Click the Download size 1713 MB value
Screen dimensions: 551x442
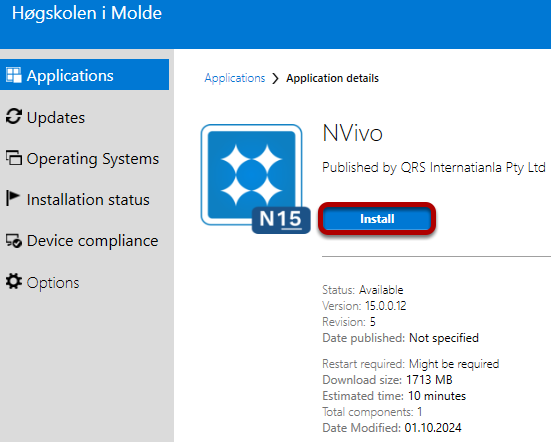point(429,380)
